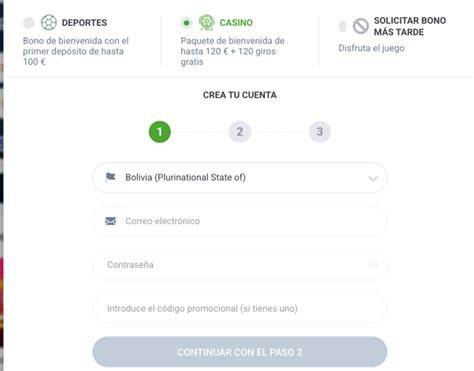Expand country list using chevron arrow
The width and height of the screenshot is (474, 371).
pyautogui.click(x=373, y=178)
